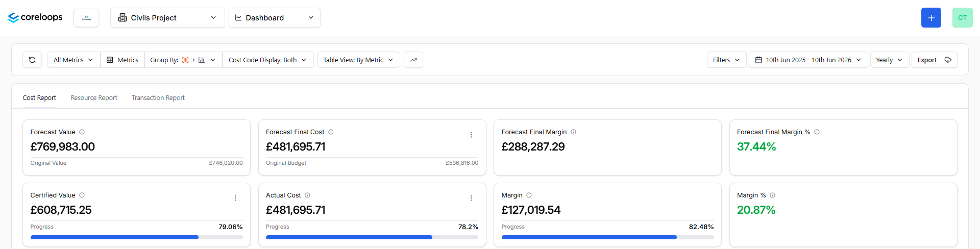This screenshot has height=249, width=980.
Task: Click the £769,983.00 forecast value
Action: point(63,147)
